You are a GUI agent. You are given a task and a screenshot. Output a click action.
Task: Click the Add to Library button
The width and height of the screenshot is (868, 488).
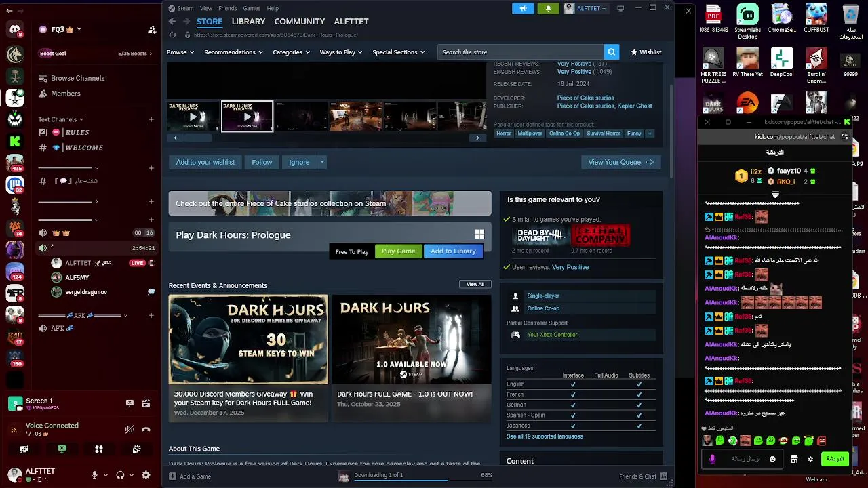point(453,251)
